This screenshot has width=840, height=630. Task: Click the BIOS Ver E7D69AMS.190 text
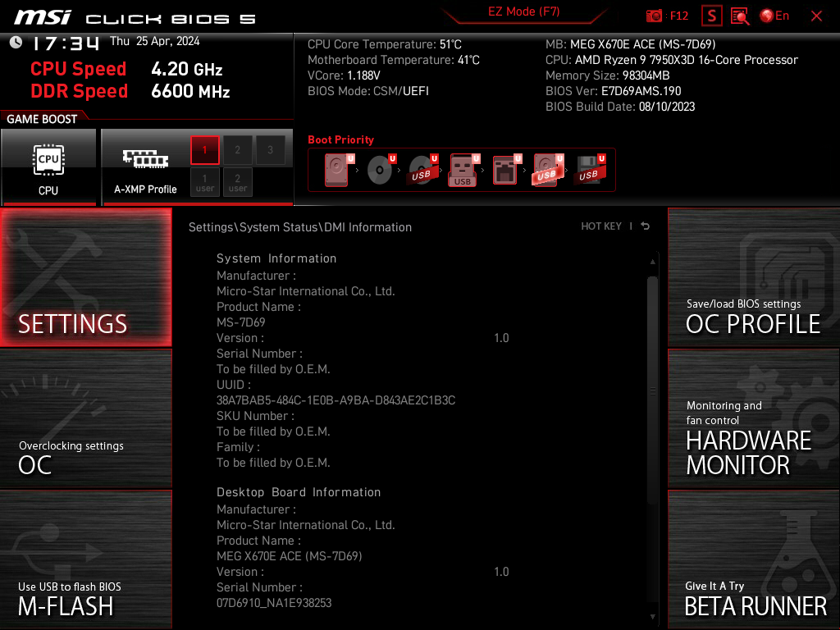(x=613, y=91)
